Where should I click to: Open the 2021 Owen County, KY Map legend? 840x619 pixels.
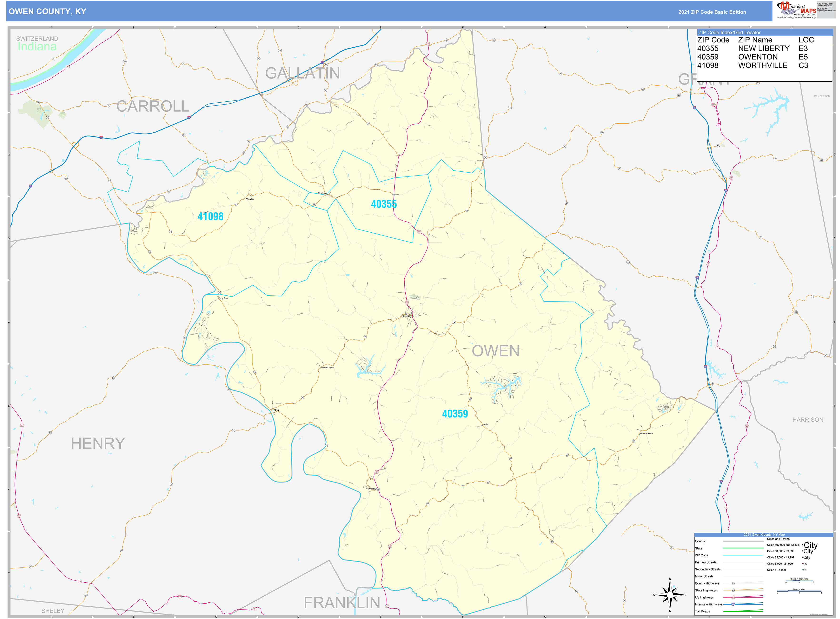(x=764, y=535)
